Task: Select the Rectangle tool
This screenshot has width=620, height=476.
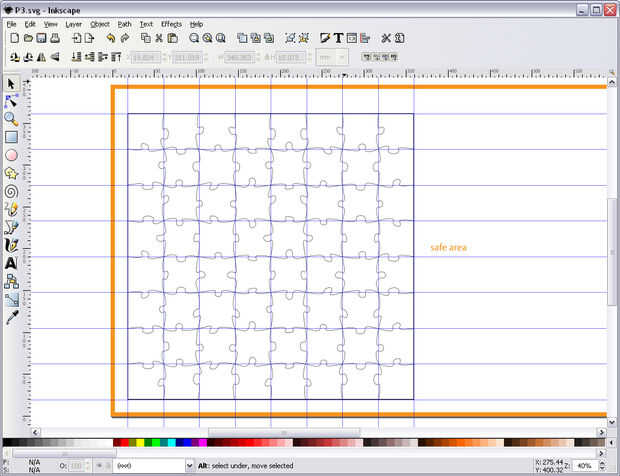Action: [x=11, y=137]
